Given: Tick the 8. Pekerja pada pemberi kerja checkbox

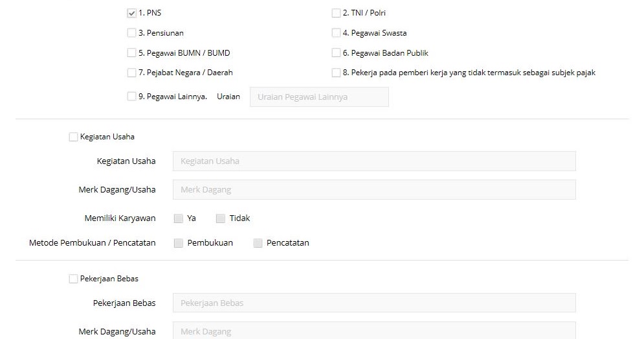Looking at the screenshot, I should point(336,73).
